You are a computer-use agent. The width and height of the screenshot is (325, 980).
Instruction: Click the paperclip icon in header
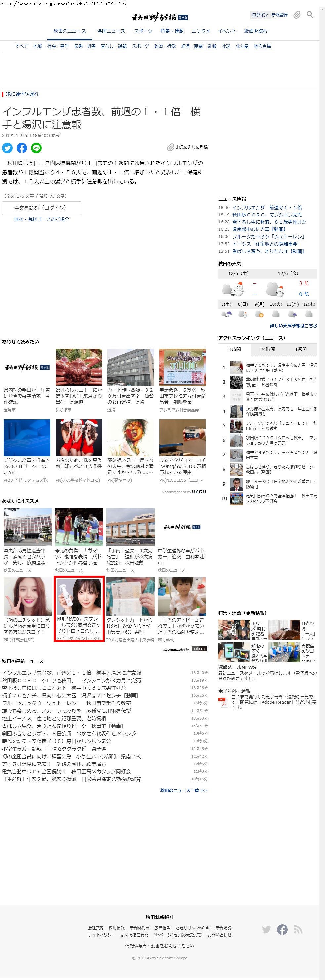pos(297,15)
